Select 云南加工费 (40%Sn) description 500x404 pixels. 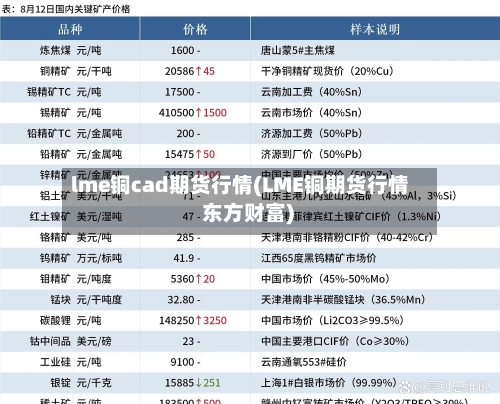click(x=311, y=92)
